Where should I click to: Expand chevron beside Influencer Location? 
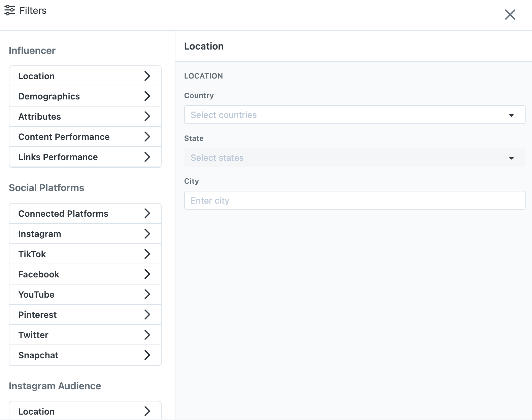coord(147,76)
